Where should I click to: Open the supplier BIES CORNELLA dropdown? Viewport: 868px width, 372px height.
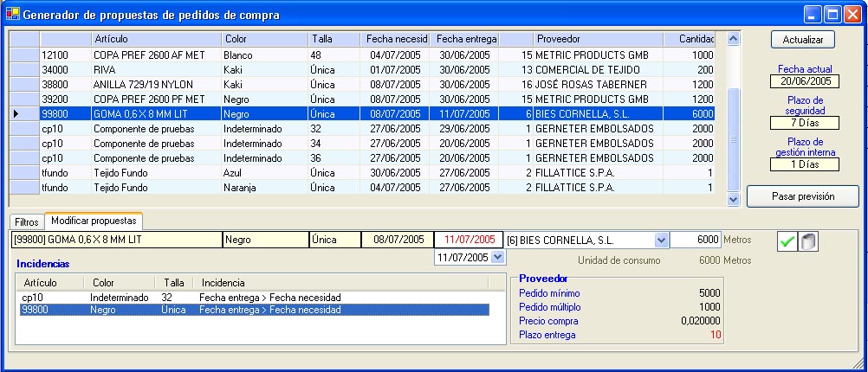tap(661, 240)
